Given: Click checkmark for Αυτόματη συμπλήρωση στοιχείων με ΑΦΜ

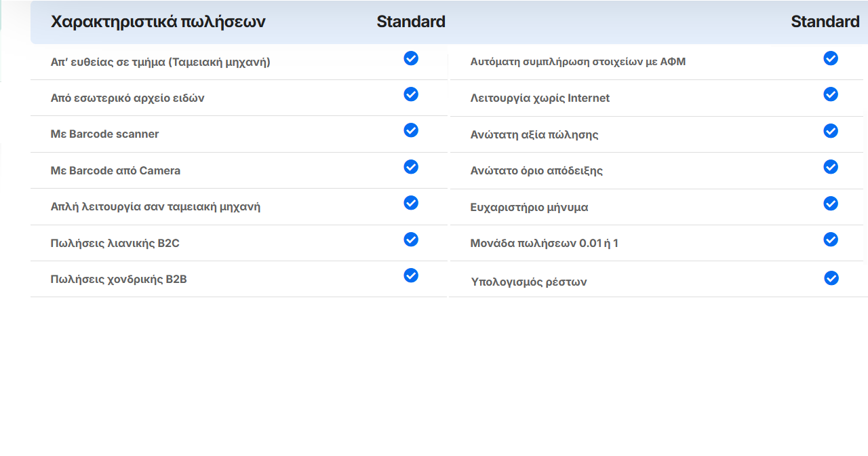Looking at the screenshot, I should [831, 58].
